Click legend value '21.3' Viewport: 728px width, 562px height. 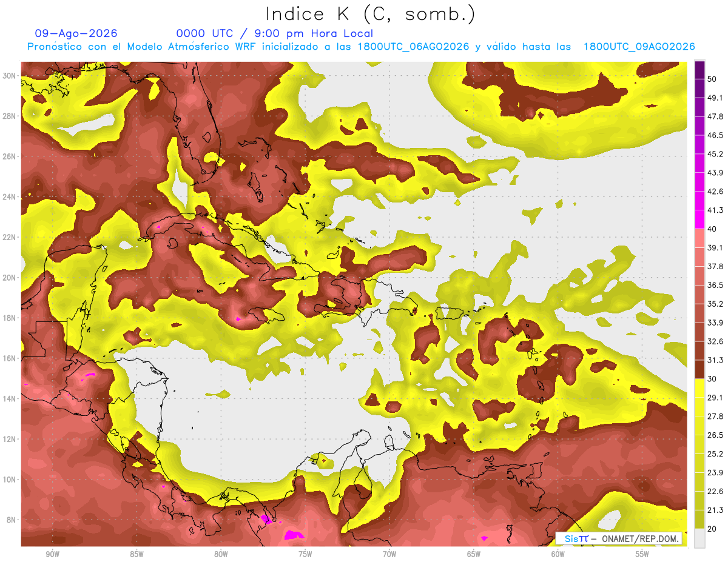coord(715,510)
